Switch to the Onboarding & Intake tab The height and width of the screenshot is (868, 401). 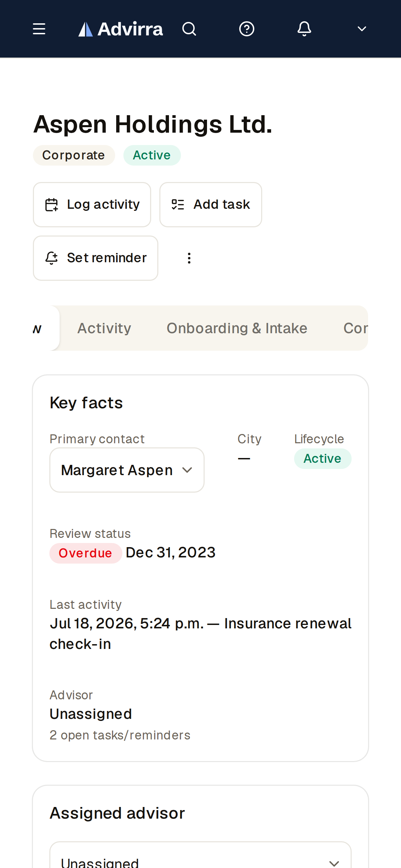coord(237,328)
